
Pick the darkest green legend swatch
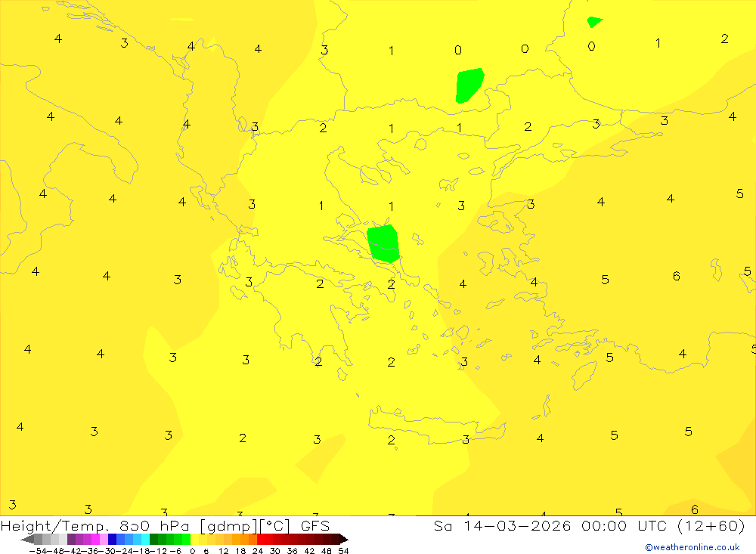[153, 539]
